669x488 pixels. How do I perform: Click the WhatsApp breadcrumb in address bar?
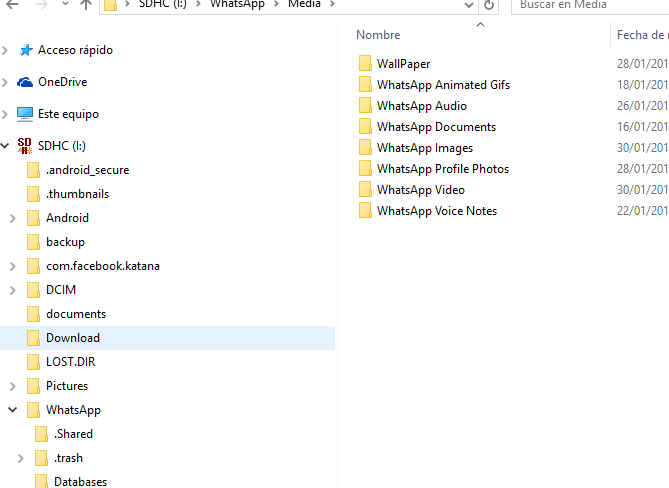[236, 5]
